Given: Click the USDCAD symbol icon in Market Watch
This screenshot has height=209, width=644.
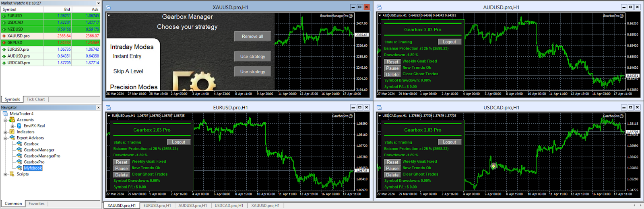Looking at the screenshot, I should [x=4, y=23].
